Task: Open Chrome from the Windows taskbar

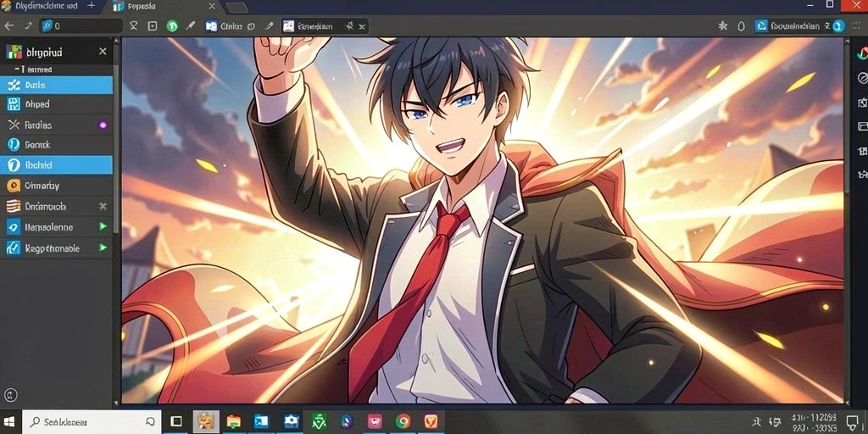Action: 403,422
